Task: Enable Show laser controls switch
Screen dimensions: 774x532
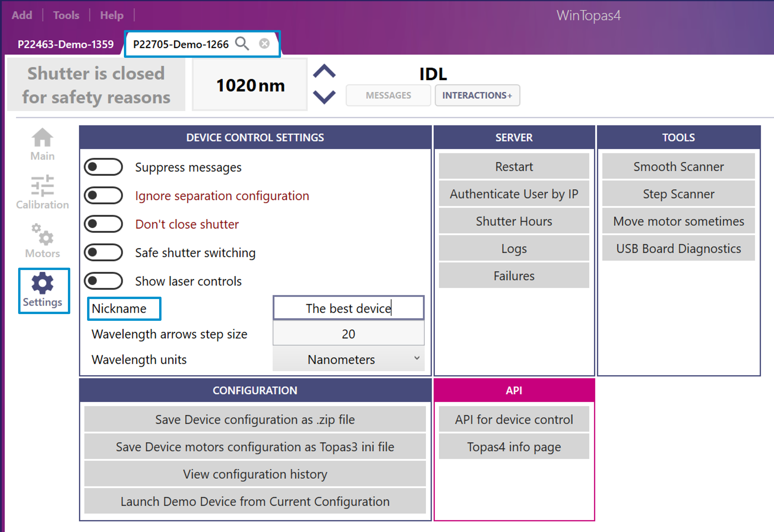Action: [103, 281]
